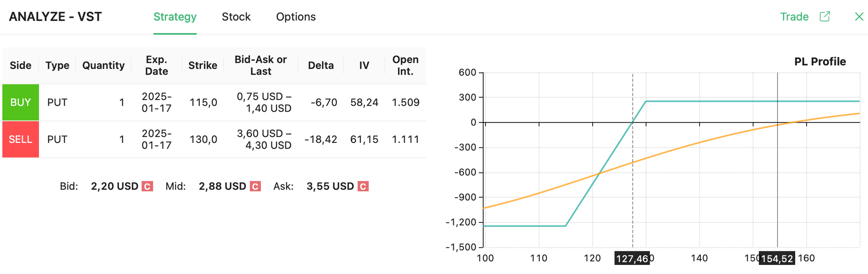Viewport: 868px width, 274px height.
Task: Click the Trade link
Action: coord(794,16)
